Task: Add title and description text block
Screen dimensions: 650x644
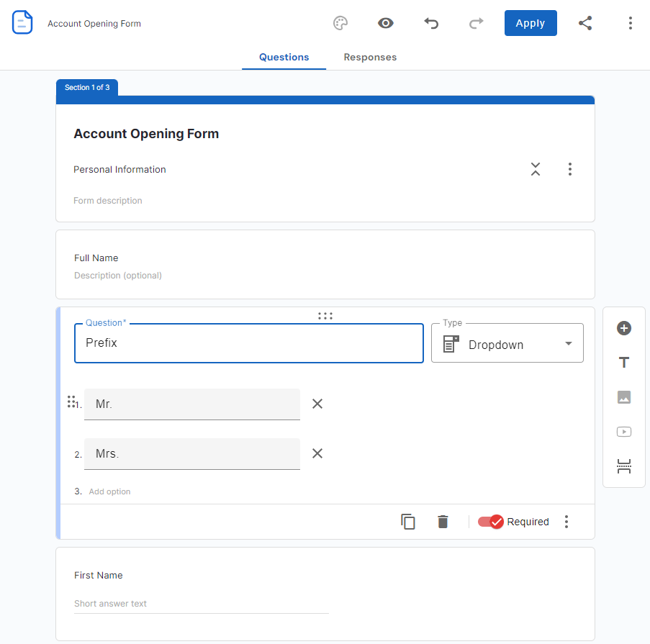Action: (x=624, y=363)
